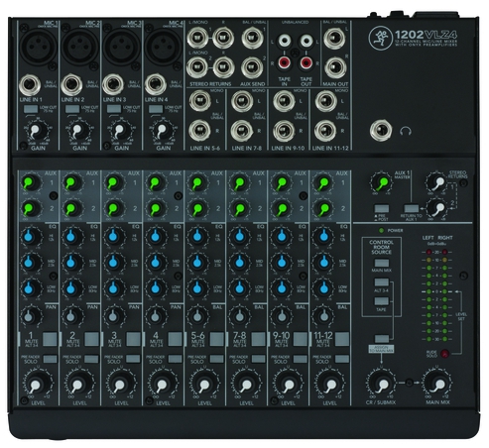The image size is (489, 448).
Task: Click the LINE IN 11-12 right jack
Action: coord(325,131)
